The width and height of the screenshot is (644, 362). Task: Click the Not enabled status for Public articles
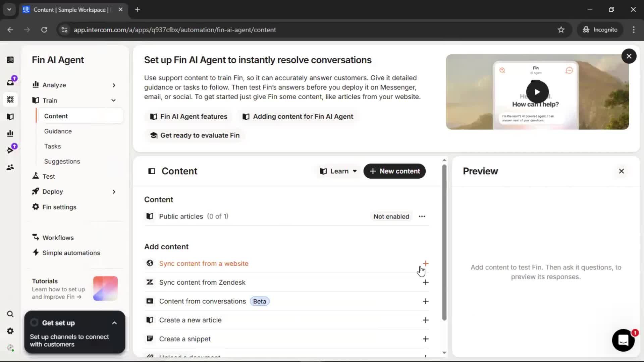point(391,217)
